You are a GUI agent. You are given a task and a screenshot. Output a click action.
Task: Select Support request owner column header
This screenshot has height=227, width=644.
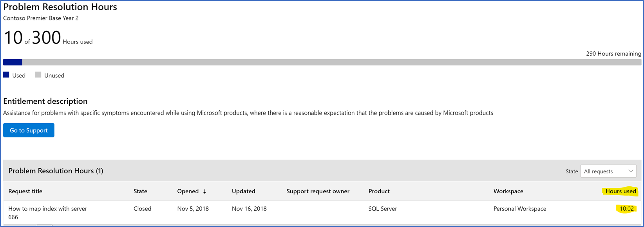pos(318,191)
